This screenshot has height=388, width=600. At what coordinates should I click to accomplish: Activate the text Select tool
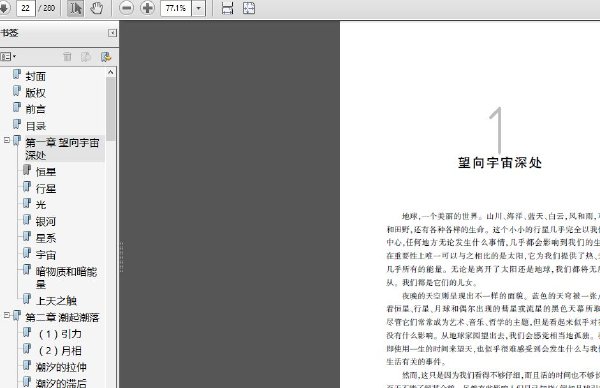point(75,8)
